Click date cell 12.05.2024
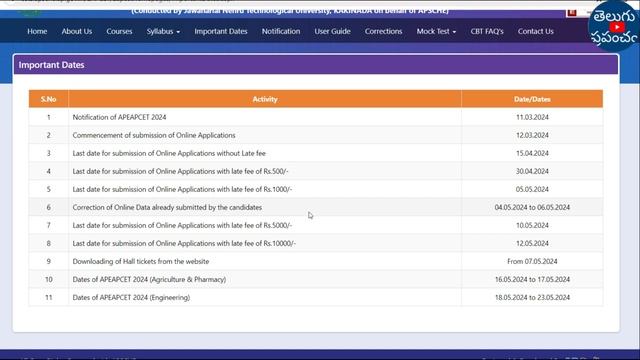The height and width of the screenshot is (360, 640). click(x=532, y=243)
